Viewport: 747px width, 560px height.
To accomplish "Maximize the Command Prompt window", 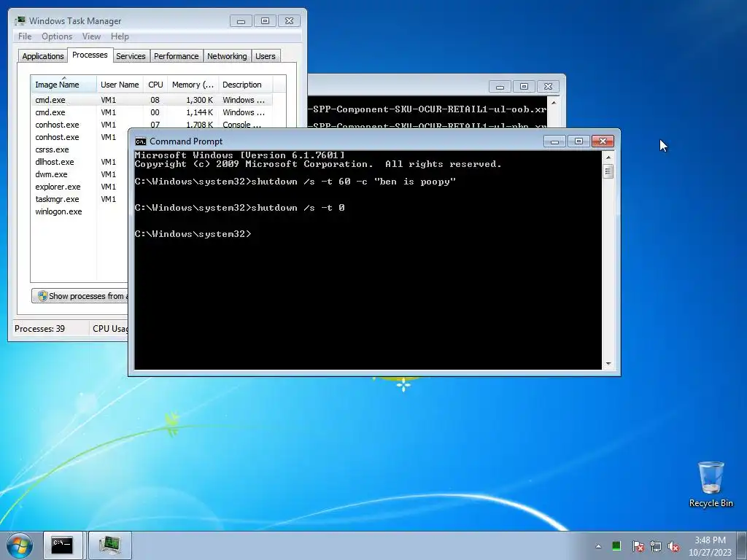I will 578,141.
